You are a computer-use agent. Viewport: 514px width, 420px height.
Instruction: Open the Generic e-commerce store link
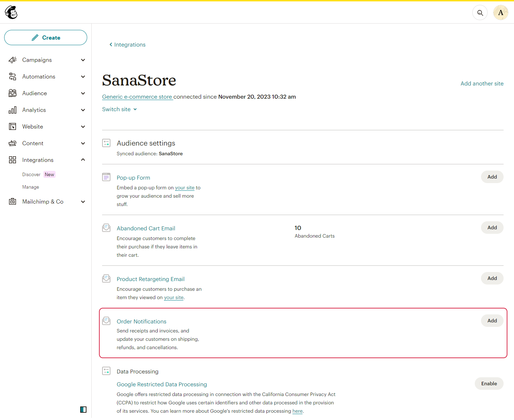pos(137,97)
